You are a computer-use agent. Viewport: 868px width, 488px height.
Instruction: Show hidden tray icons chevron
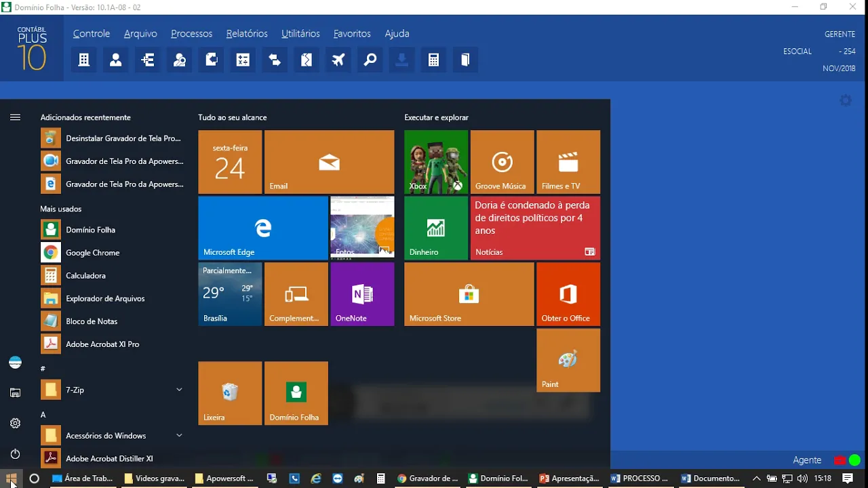tap(757, 479)
